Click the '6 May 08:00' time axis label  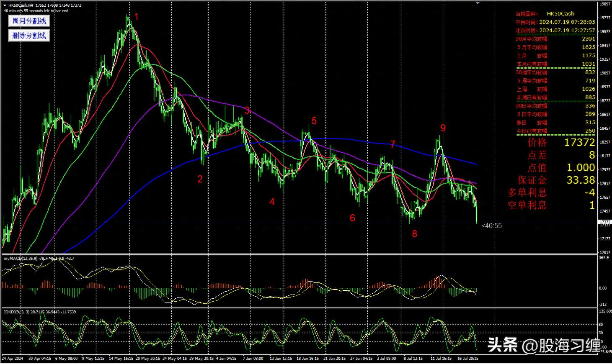click(66, 359)
